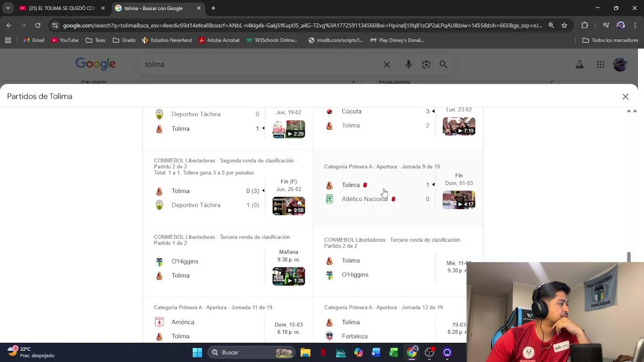Open the Chrome extensions puzzle icon
The image size is (644, 362).
point(585,25)
